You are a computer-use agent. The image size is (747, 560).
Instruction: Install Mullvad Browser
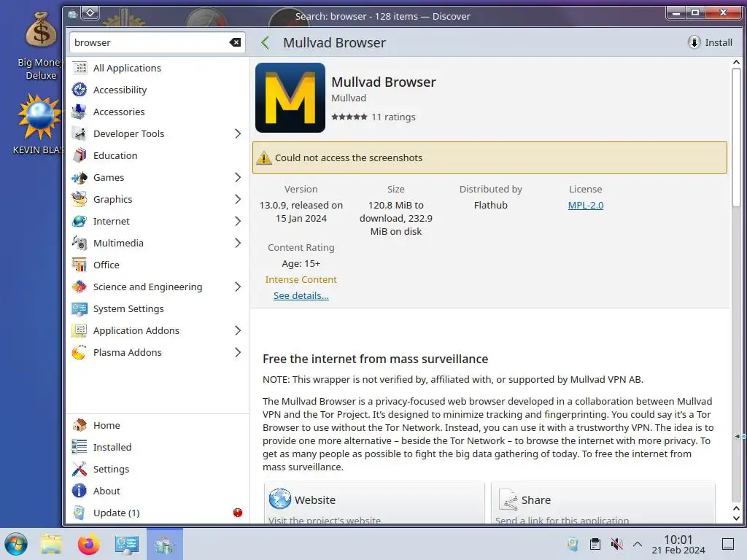711,42
